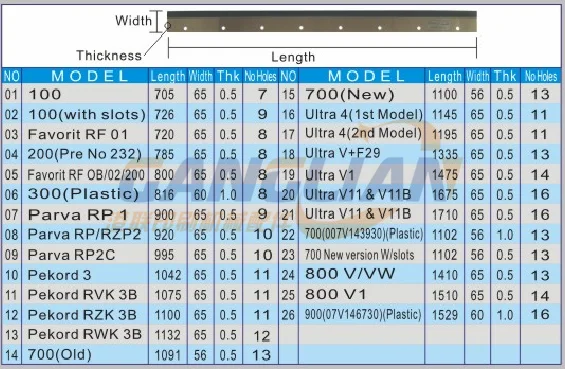Click length value 1675 for Ultra V11
This screenshot has width=565, height=369.
point(445,195)
